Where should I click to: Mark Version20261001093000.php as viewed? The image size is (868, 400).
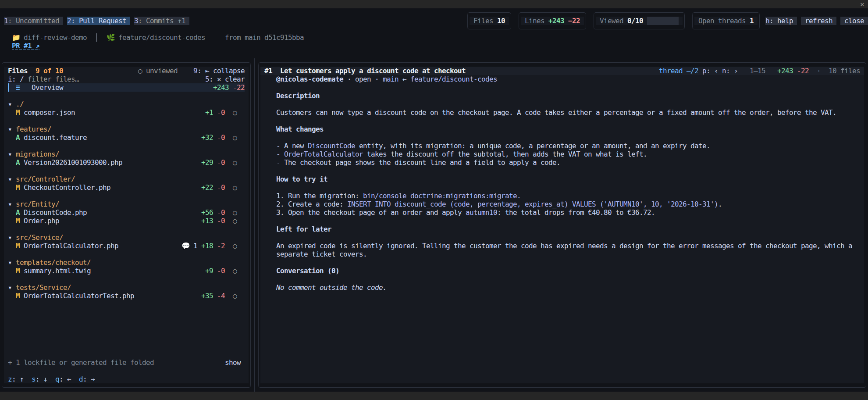tap(235, 163)
